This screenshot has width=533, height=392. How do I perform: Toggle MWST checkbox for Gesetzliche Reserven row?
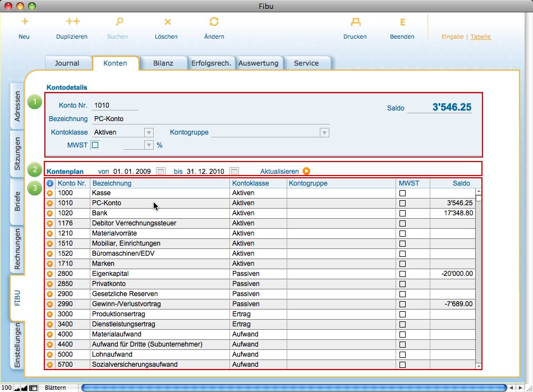click(402, 294)
